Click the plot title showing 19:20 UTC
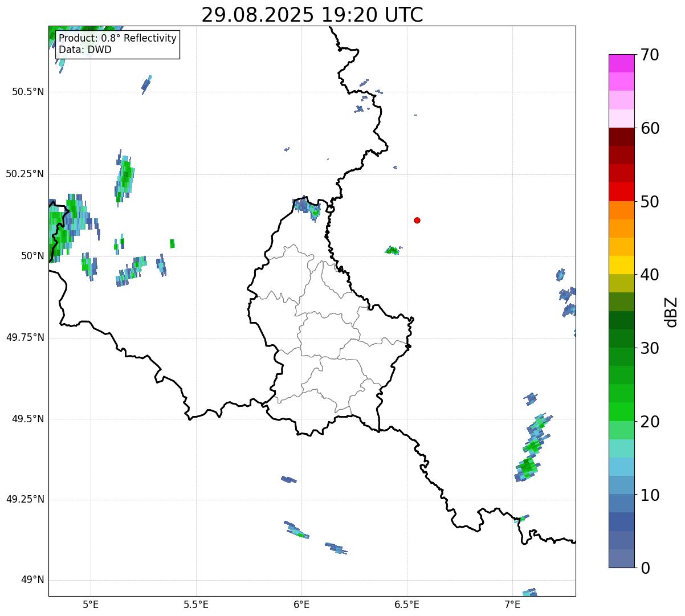This screenshot has width=685, height=616. (312, 15)
